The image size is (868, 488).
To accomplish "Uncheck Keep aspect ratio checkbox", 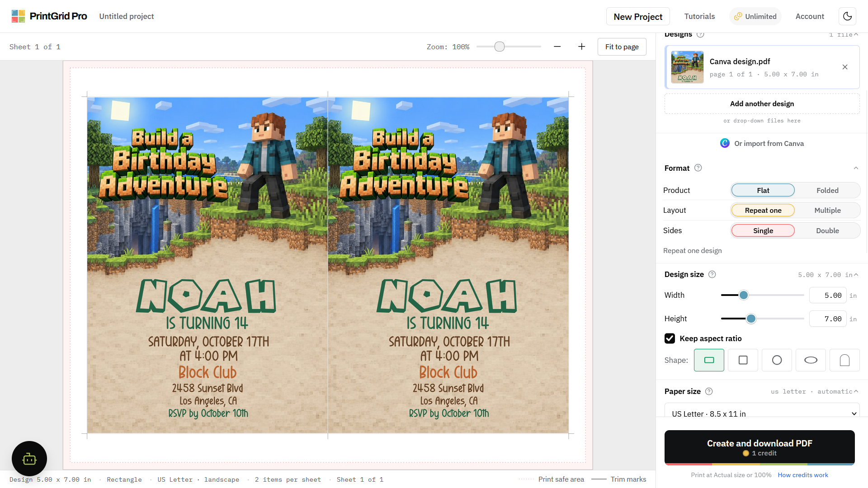I will coord(670,338).
